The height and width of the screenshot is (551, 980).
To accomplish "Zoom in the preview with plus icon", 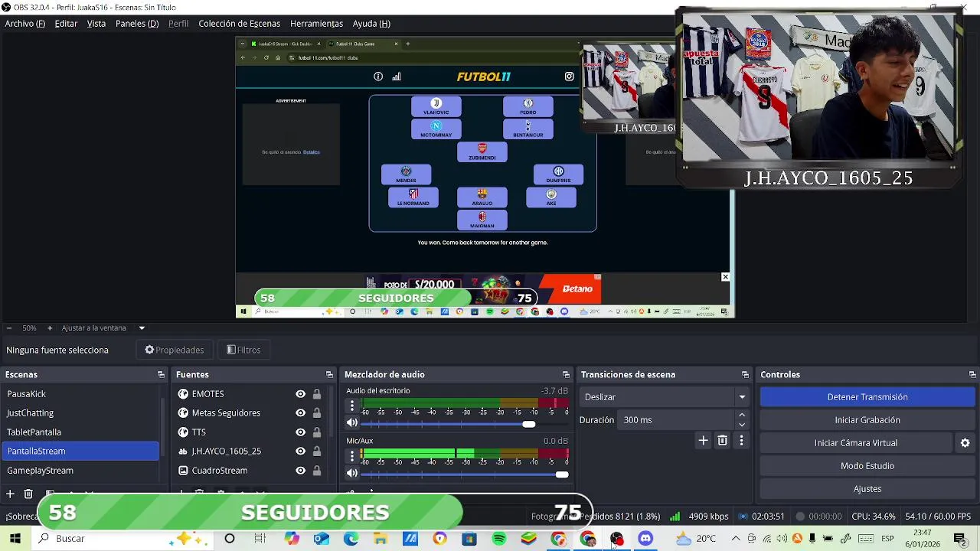I will 50,328.
